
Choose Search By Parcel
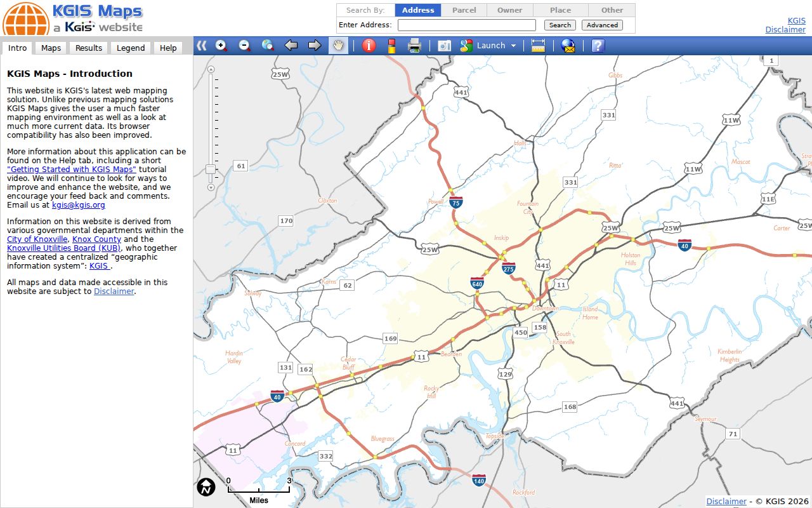point(464,10)
